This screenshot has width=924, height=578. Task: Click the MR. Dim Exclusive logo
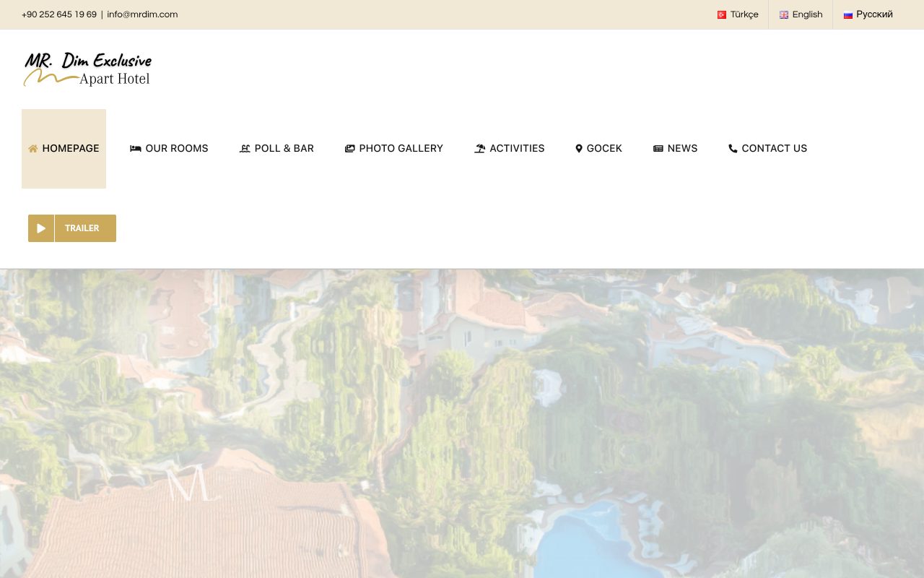point(87,69)
